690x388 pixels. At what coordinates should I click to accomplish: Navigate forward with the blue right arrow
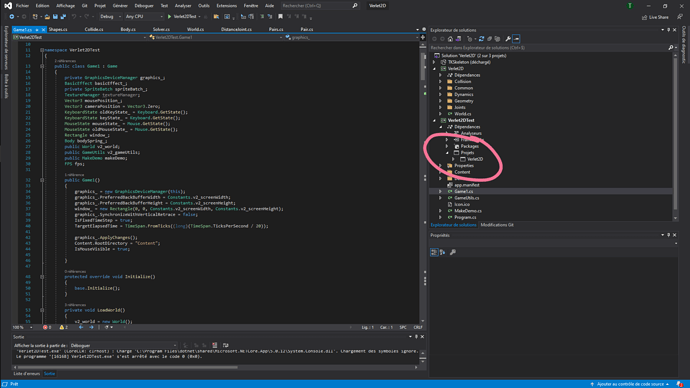pos(91,327)
